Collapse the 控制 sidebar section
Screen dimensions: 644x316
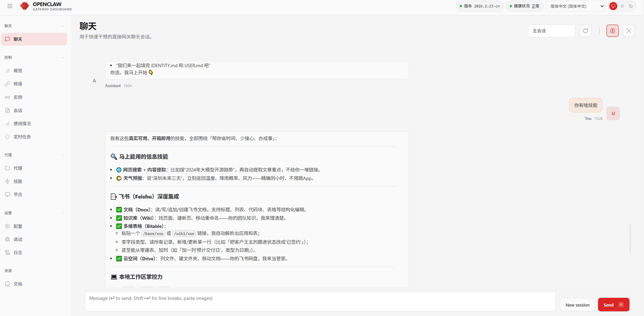63,57
